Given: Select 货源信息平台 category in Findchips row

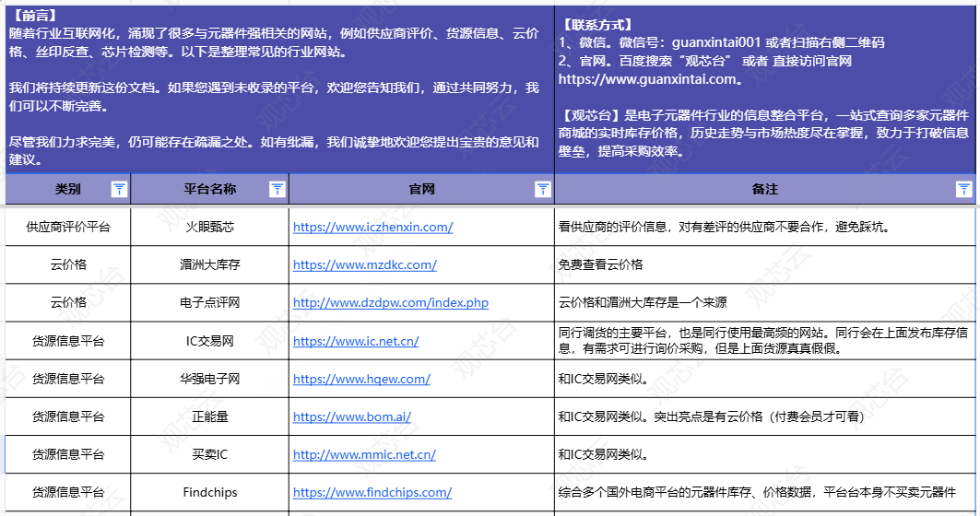Looking at the screenshot, I should pyautogui.click(x=67, y=492).
